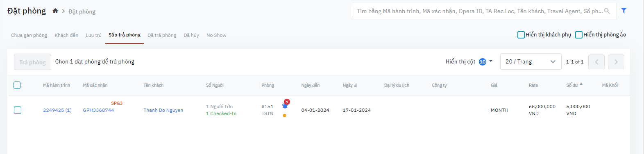Switch to the Lưu trú tab

point(93,35)
